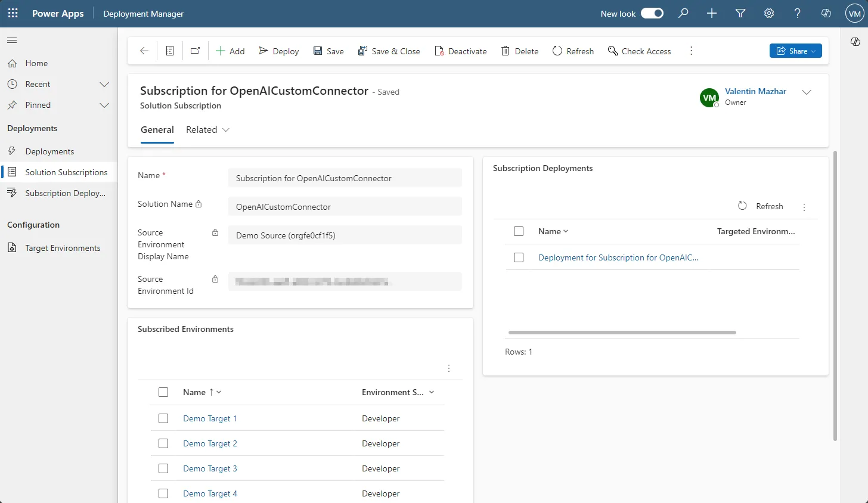Image resolution: width=868 pixels, height=503 pixels.
Task: Open Name column menu in Subscription Deployments
Action: coord(553,231)
